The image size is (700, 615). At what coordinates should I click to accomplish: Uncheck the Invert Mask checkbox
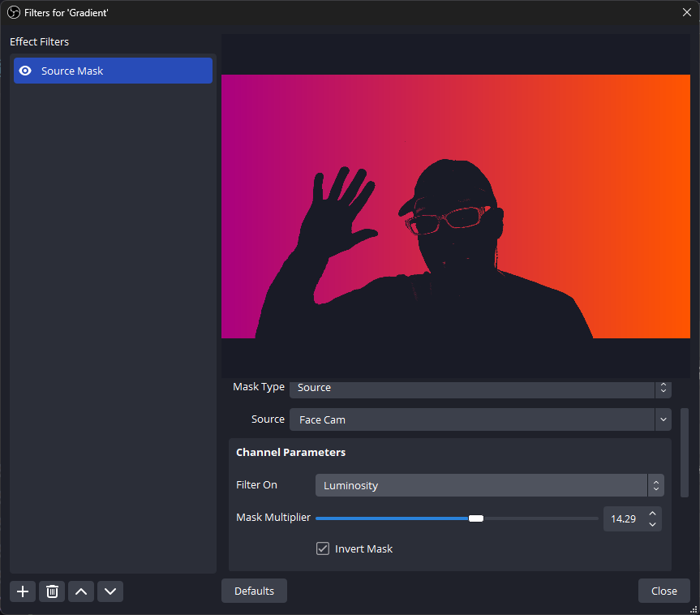(x=323, y=548)
